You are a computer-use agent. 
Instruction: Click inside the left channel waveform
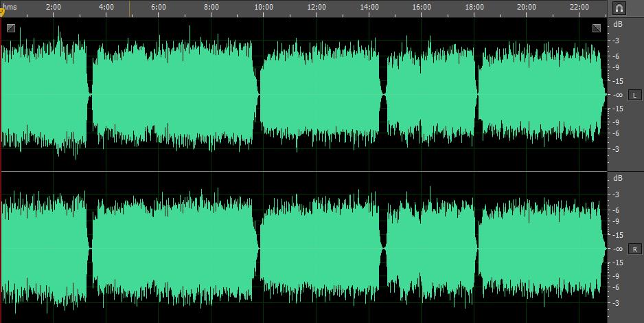click(x=304, y=95)
